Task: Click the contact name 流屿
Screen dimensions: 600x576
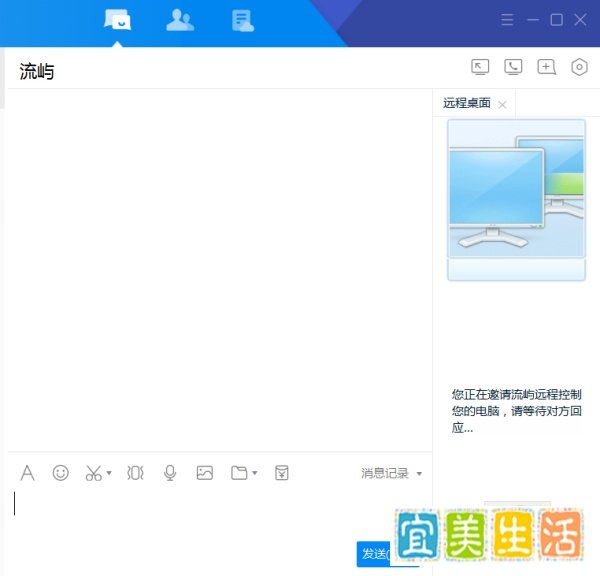Action: coord(37,72)
